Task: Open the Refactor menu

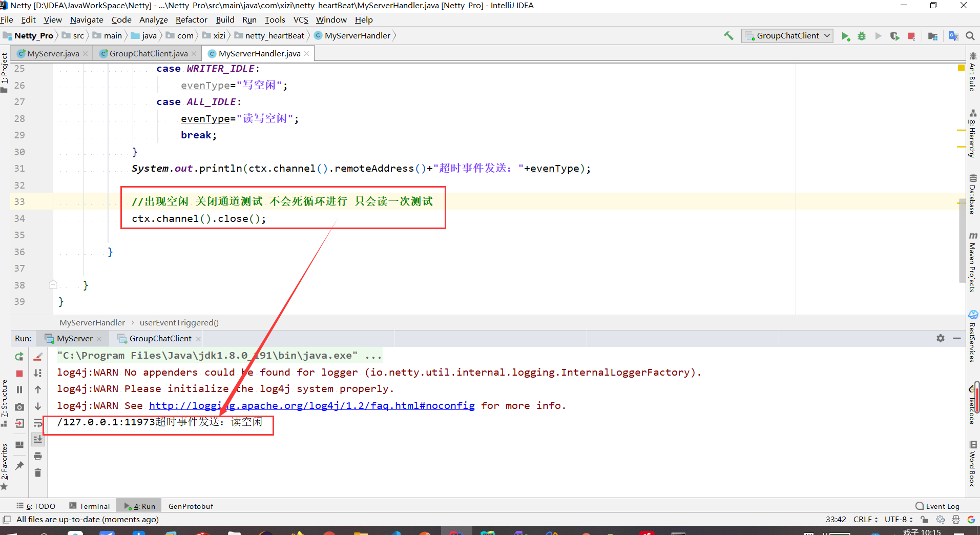Action: coord(191,19)
